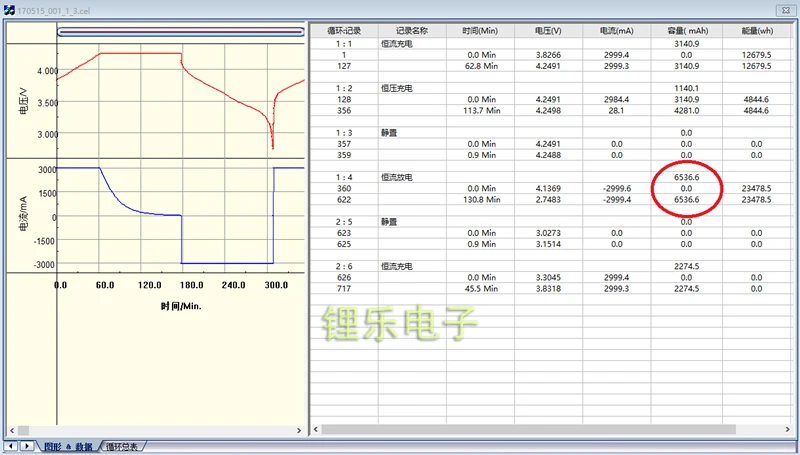Image resolution: width=800 pixels, height=455 pixels.
Task: Click the 62.8 Min time cell
Action: pos(481,66)
